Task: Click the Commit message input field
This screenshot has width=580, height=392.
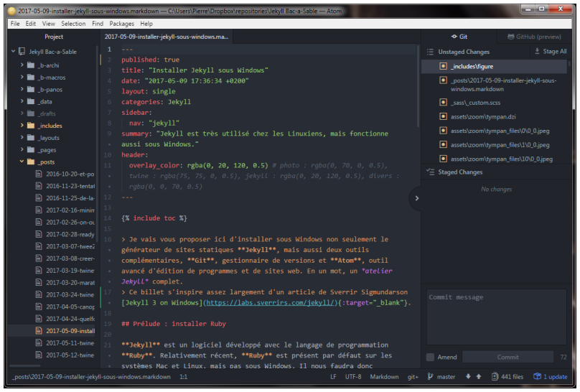Action: 497,317
